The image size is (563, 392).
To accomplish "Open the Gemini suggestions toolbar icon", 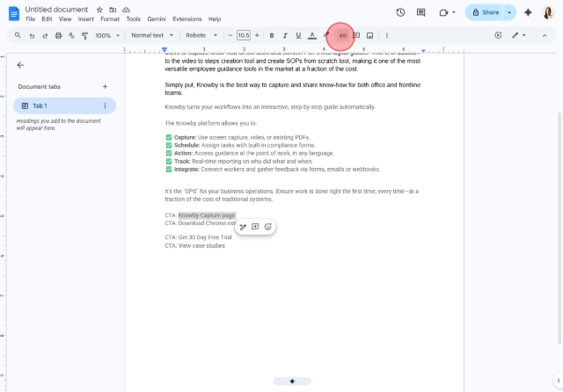I will [498, 35].
